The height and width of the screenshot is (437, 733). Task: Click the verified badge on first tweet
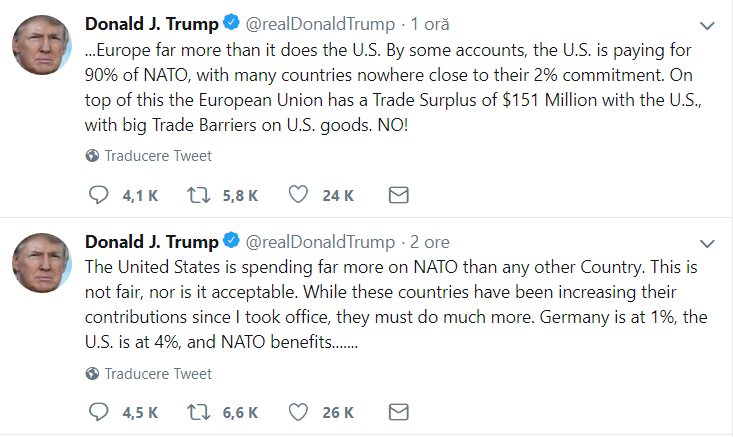pos(230,24)
